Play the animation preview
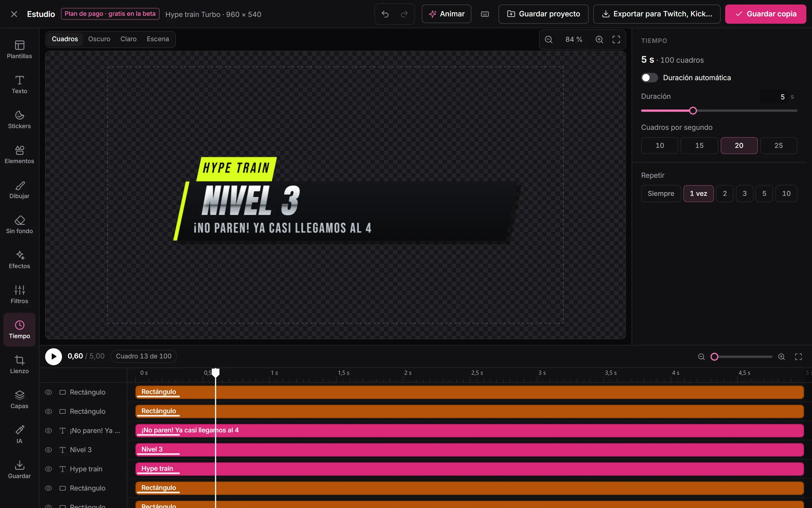The height and width of the screenshot is (508, 812). [54, 356]
